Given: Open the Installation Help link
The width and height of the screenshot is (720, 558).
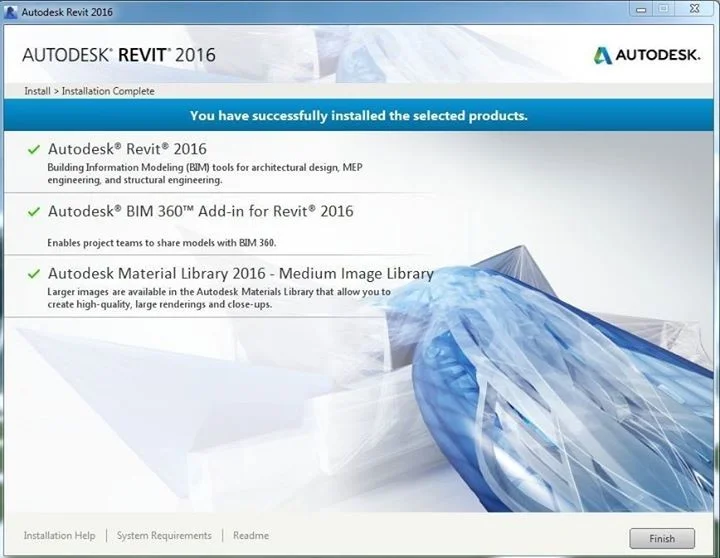Looking at the screenshot, I should (x=59, y=535).
